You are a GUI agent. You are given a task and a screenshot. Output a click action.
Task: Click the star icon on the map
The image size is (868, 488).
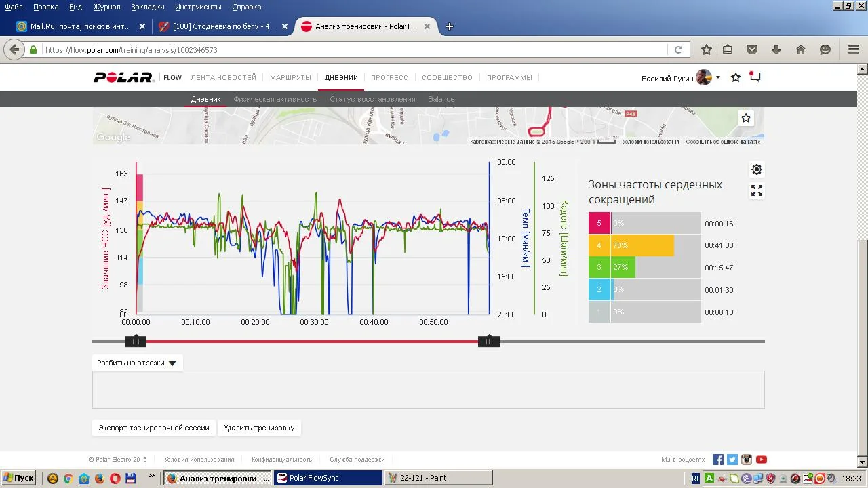tap(746, 118)
